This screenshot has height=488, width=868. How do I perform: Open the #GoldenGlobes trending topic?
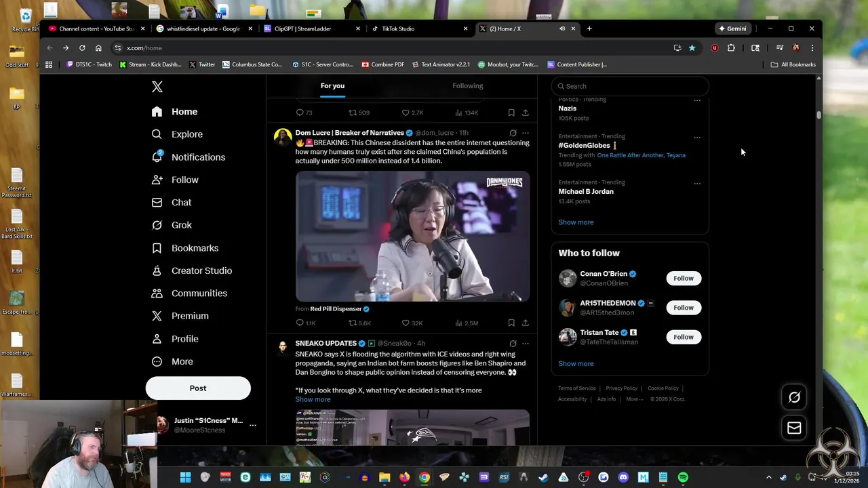[584, 146]
